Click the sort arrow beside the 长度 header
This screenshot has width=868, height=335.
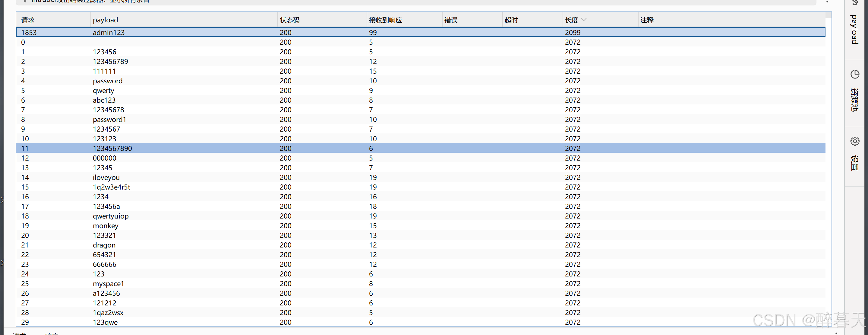point(584,20)
